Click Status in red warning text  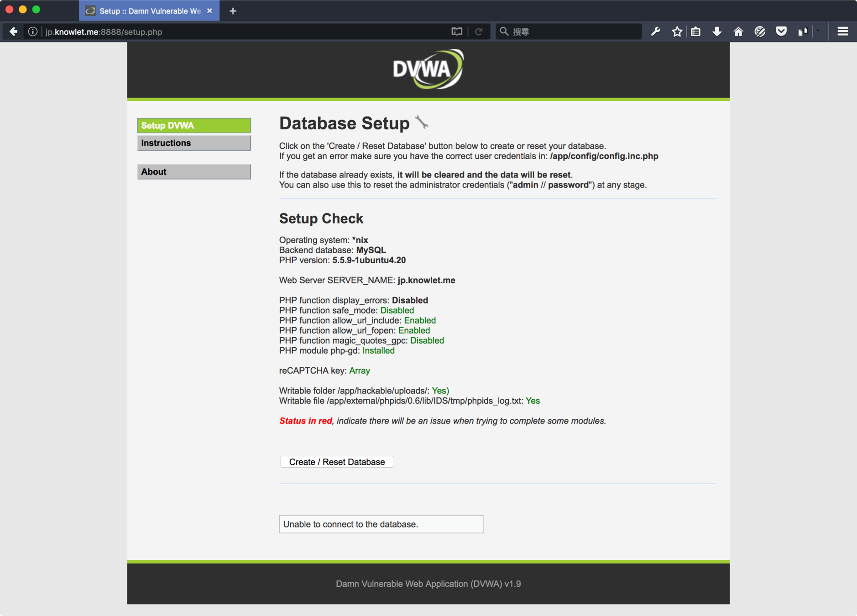pyautogui.click(x=306, y=421)
